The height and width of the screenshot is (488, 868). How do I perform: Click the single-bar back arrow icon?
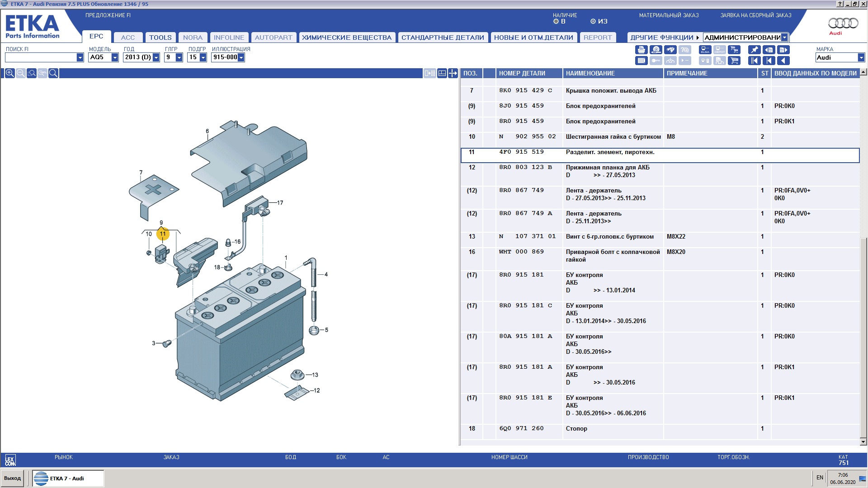point(769,61)
